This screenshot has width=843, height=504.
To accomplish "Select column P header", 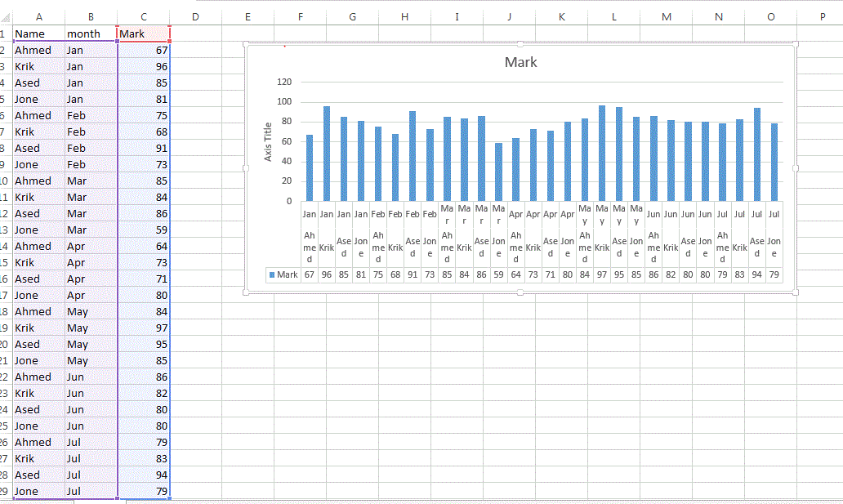I will [x=822, y=17].
